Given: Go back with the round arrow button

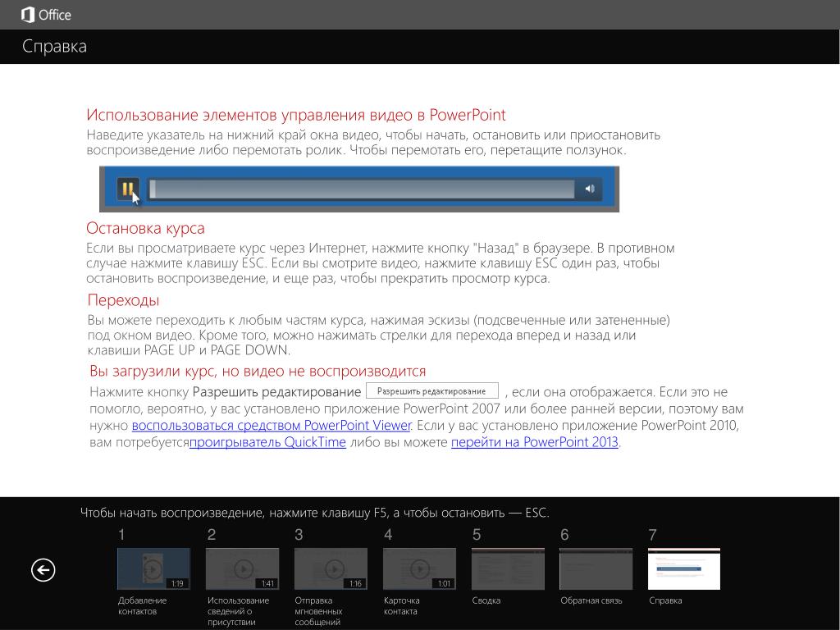Looking at the screenshot, I should pyautogui.click(x=43, y=569).
